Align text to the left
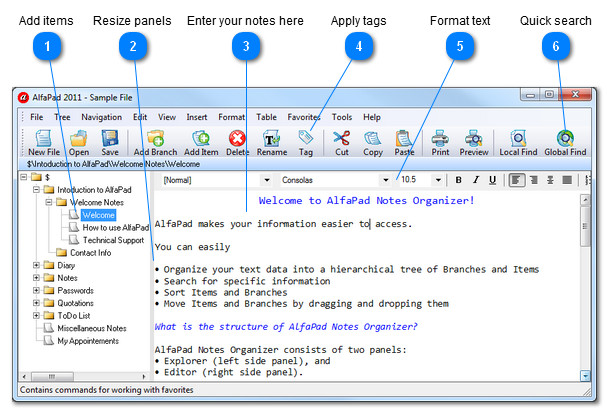Image resolution: width=610 pixels, height=416 pixels. click(517, 180)
